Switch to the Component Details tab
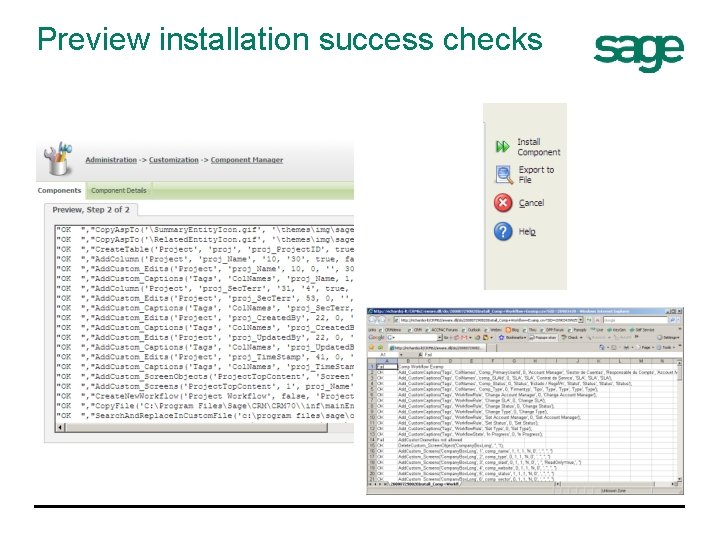Image resolution: width=720 pixels, height=540 pixels. (x=118, y=190)
